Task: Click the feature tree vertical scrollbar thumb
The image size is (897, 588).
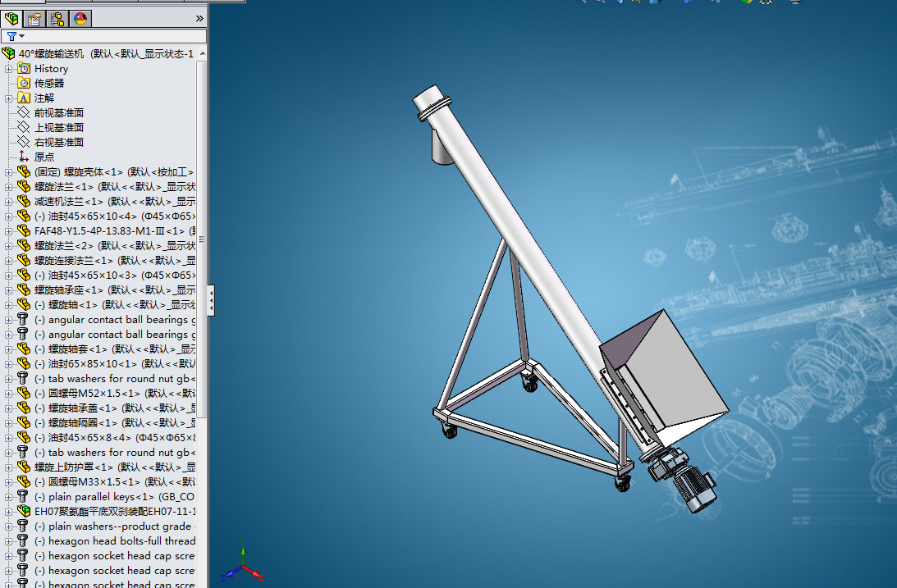Action: [x=202, y=239]
